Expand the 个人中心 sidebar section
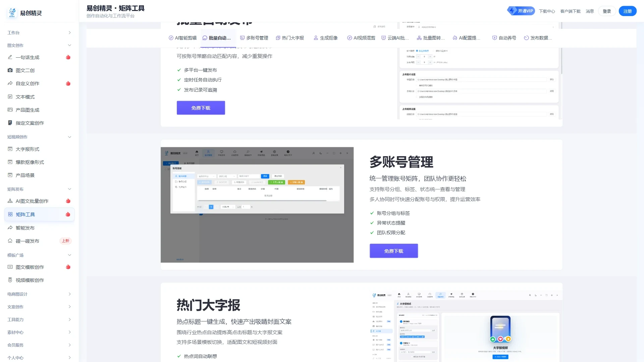This screenshot has width=644, height=362. pos(39,358)
